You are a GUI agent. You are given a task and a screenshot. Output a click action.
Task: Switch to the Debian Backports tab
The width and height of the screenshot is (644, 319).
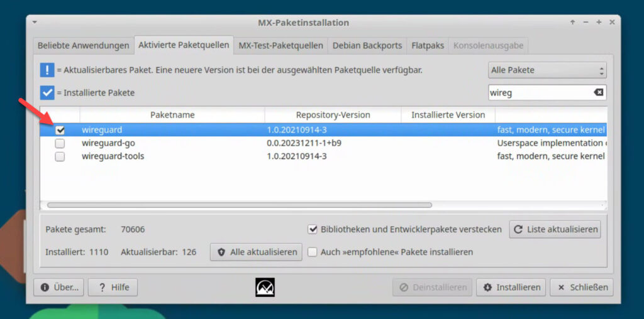click(367, 46)
